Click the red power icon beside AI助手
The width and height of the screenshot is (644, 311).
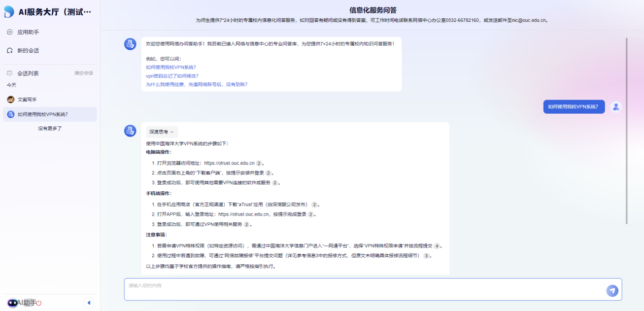pos(39,303)
